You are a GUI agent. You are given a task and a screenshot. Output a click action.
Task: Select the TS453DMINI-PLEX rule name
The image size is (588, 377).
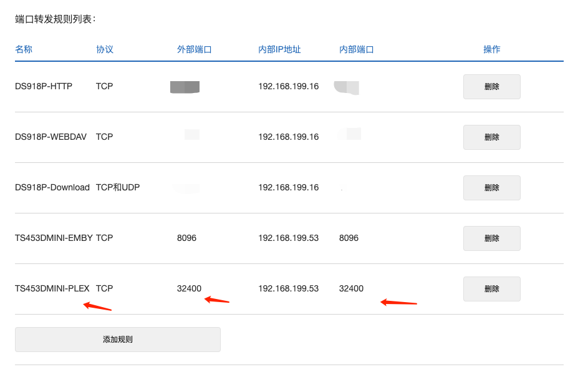pyautogui.click(x=52, y=288)
